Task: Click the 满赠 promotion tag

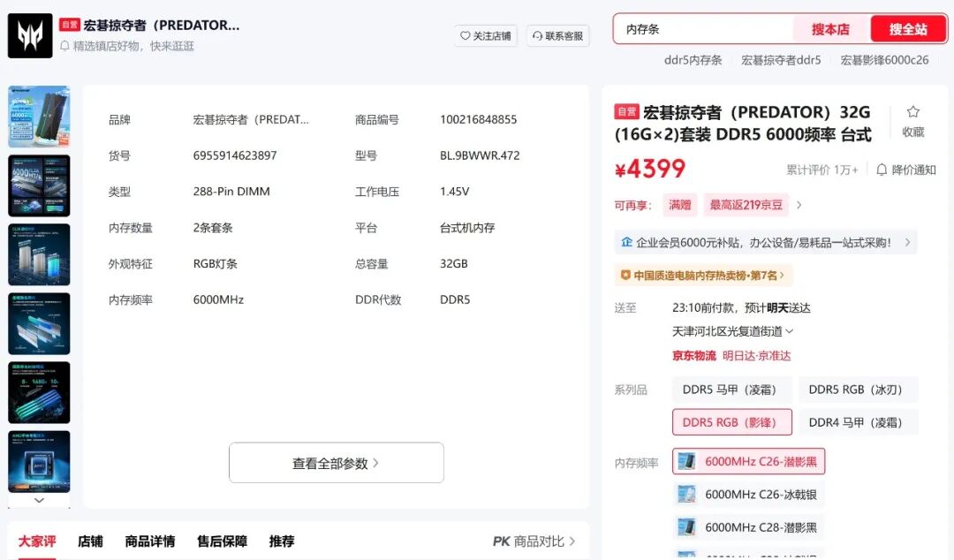Action: 679,205
